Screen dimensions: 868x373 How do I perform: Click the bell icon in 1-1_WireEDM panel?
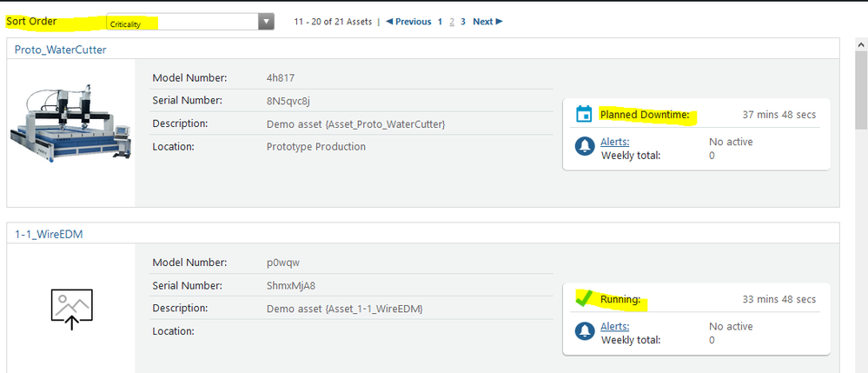585,331
